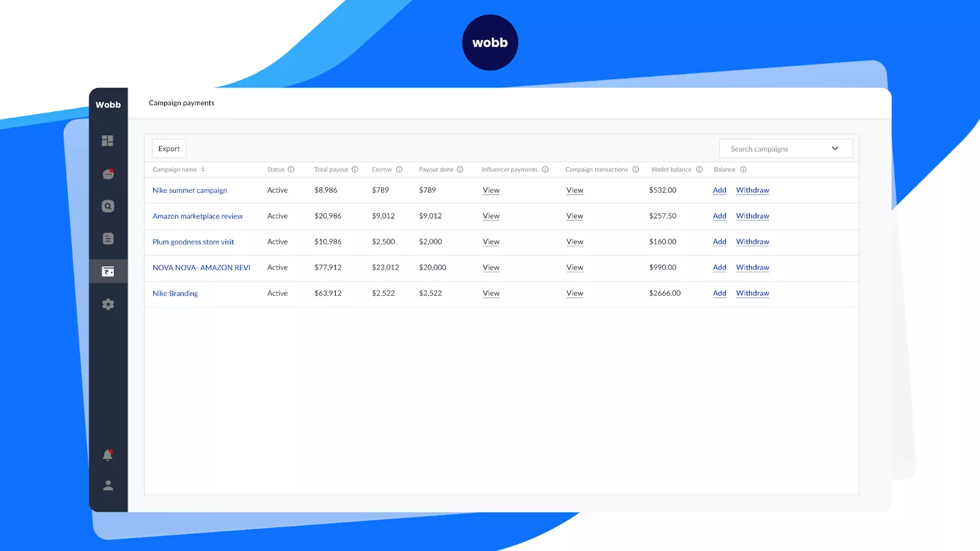Click the notifications bell icon
The image size is (980, 551).
[108, 455]
